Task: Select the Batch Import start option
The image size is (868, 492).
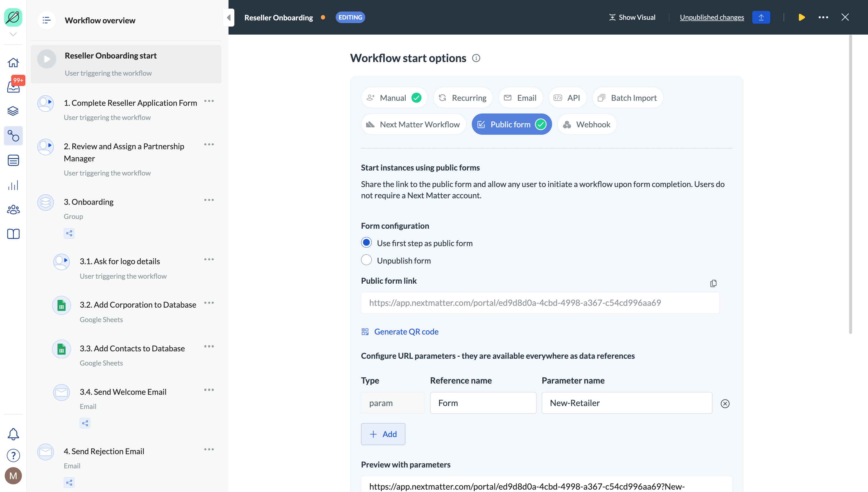Action: [x=628, y=98]
